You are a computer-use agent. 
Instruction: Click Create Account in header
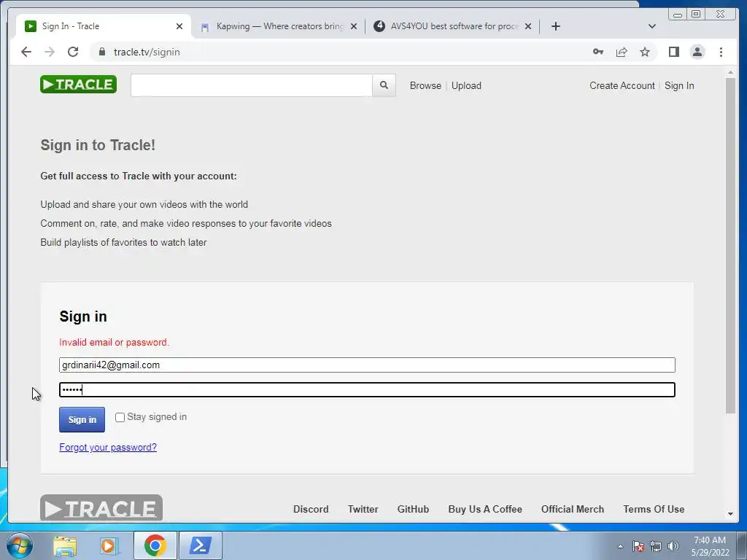pos(622,86)
